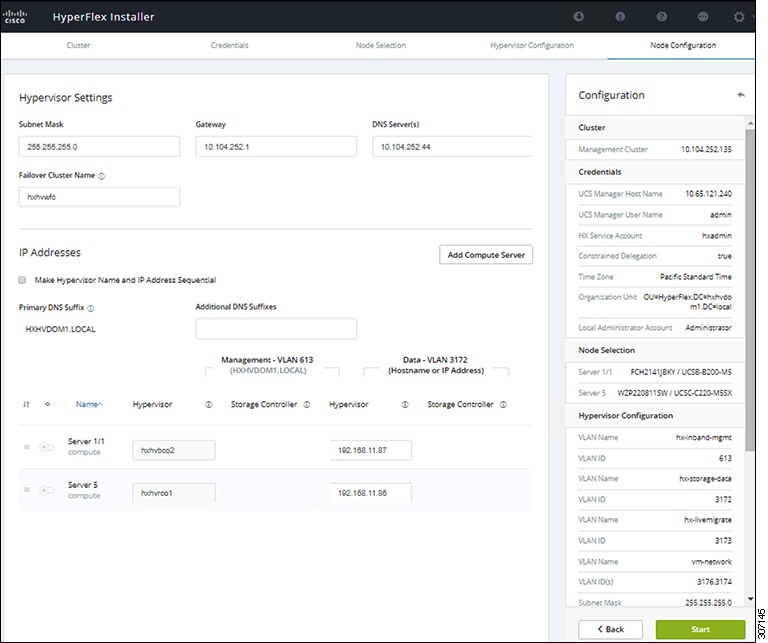Sort table by Name column
This screenshot has height=643, width=768.
[89, 405]
